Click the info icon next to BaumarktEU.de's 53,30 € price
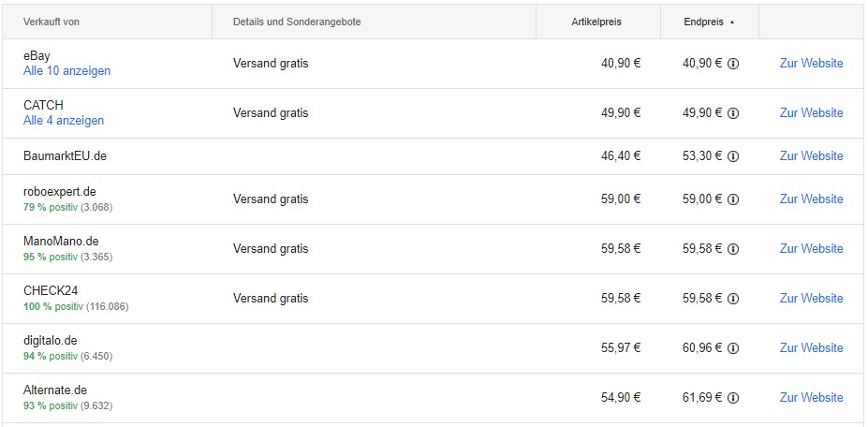 click(x=733, y=156)
